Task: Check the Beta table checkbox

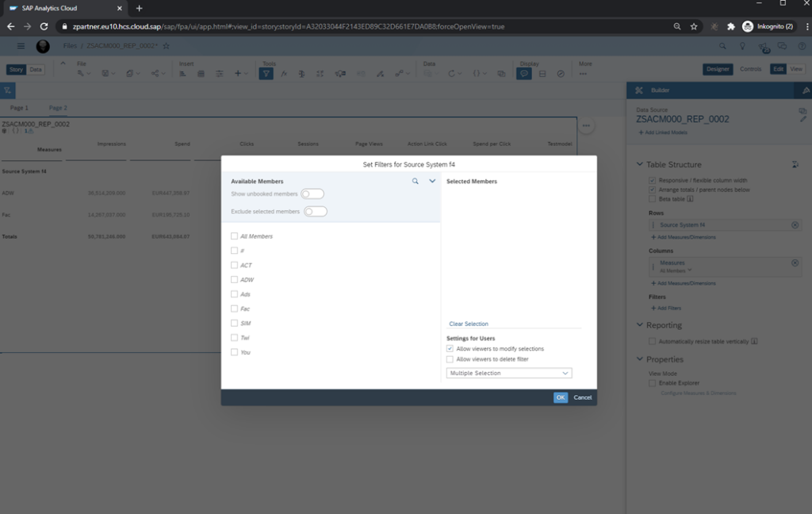Action: coord(652,199)
